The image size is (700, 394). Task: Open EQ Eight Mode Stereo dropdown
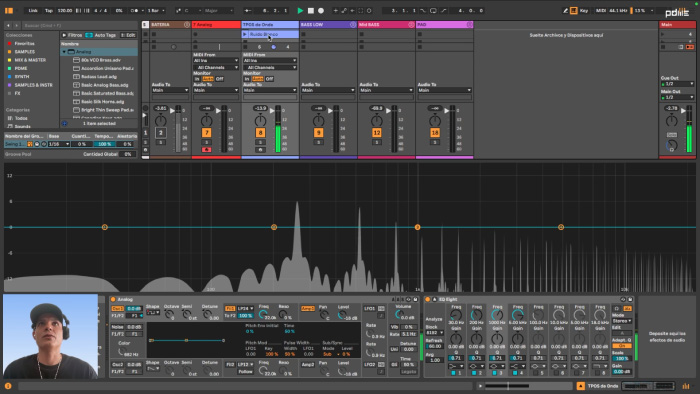(622, 321)
